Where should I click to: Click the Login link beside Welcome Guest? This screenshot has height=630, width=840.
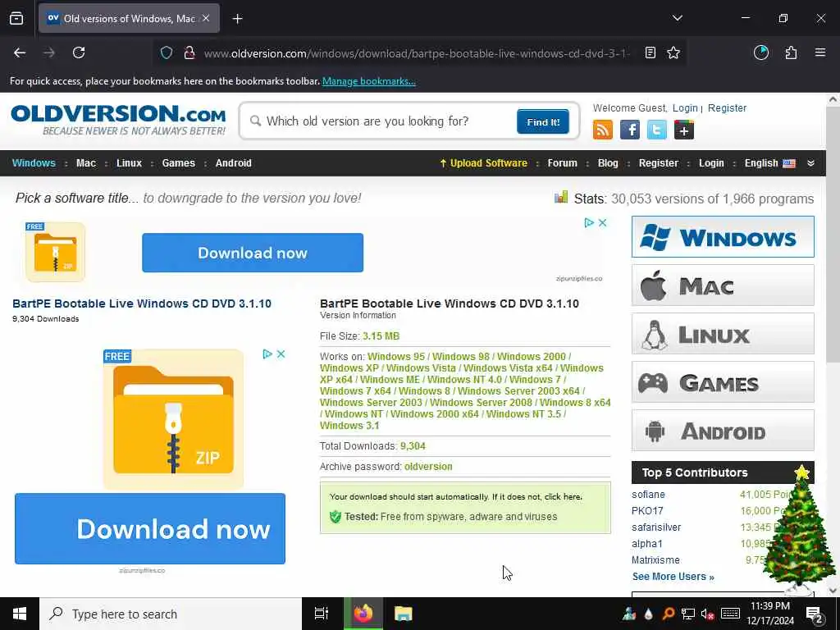(x=685, y=108)
